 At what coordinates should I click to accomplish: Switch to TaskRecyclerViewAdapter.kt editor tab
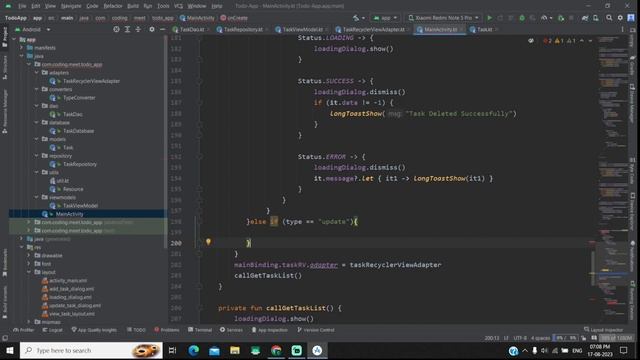click(x=373, y=29)
